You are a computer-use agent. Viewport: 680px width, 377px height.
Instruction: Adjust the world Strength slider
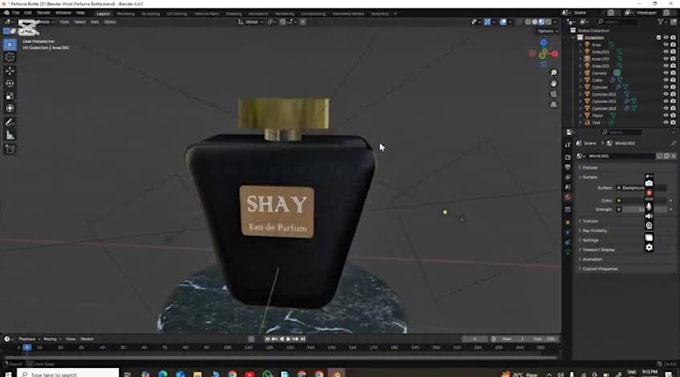[x=644, y=210]
